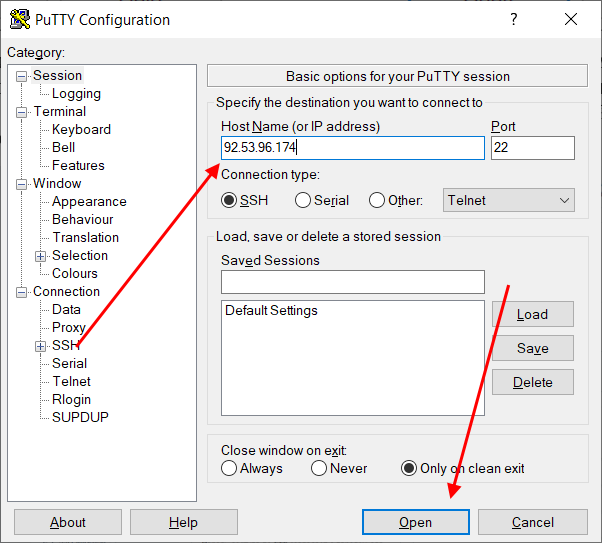Select Proxy under Connection
The image size is (602, 543).
(x=69, y=327)
